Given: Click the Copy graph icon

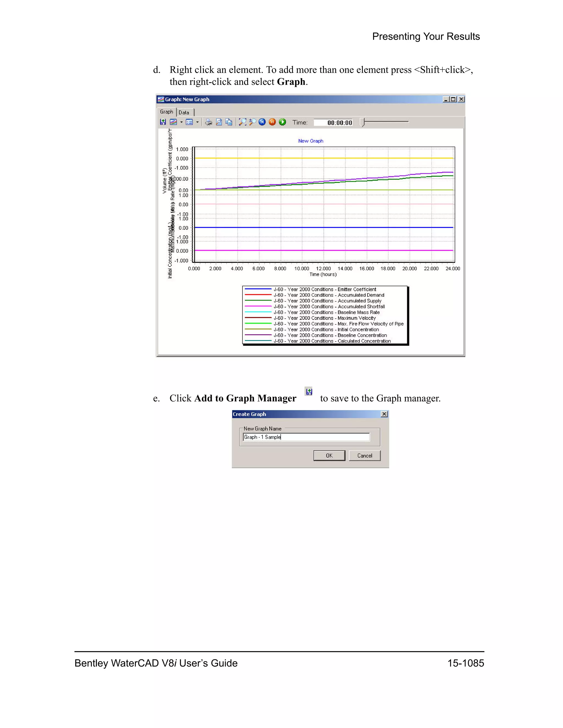Looking at the screenshot, I should click(x=229, y=122).
